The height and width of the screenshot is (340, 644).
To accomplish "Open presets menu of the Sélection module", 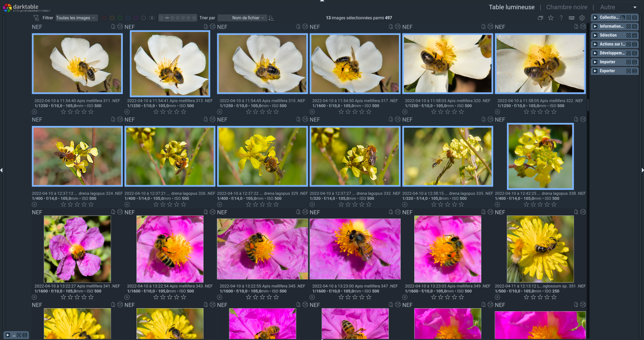I will (635, 35).
